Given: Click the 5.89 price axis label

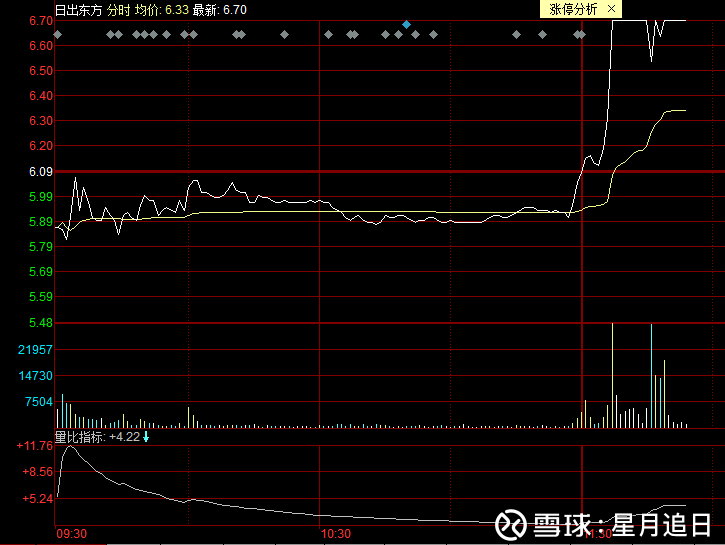Looking at the screenshot, I should pos(41,221).
